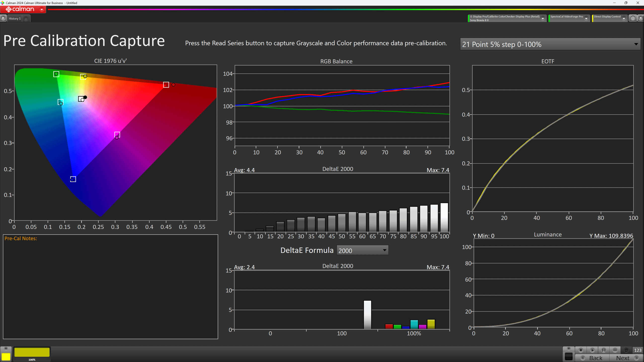Click the Read Continuous infinity icon
The height and width of the screenshot is (362, 644).
(x=615, y=350)
